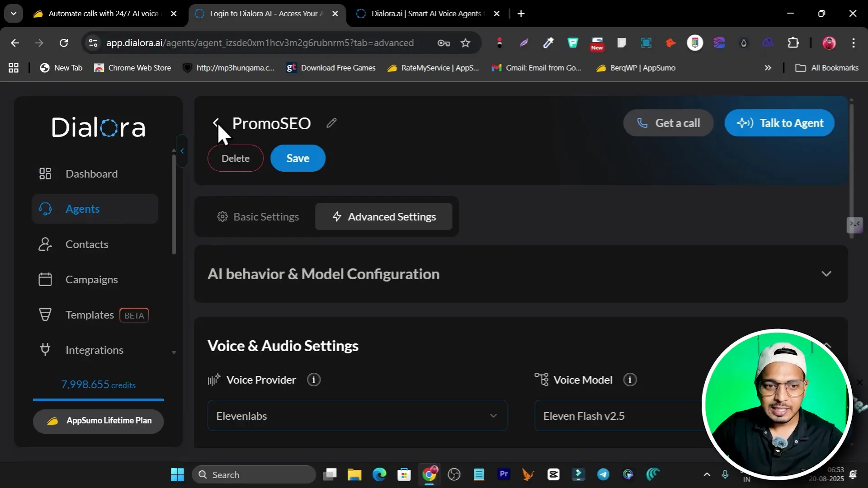868x488 pixels.
Task: Switch to the Basic Settings tab
Action: coord(258,217)
